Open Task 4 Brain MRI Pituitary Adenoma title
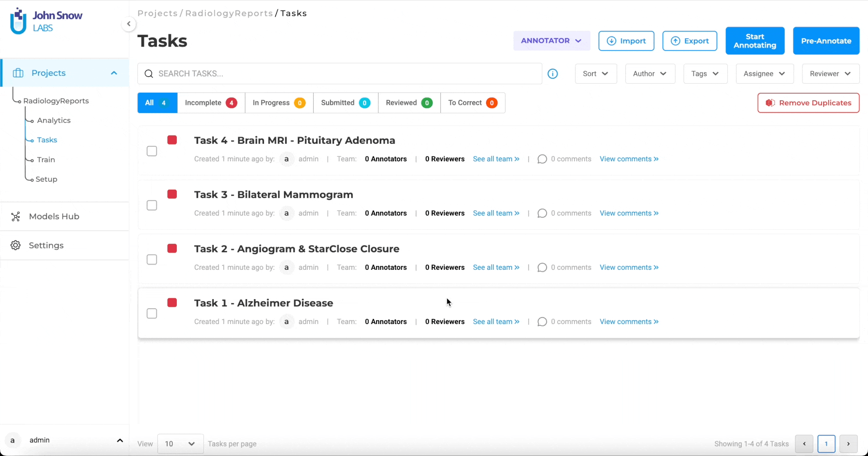Image resolution: width=868 pixels, height=456 pixels. click(295, 141)
